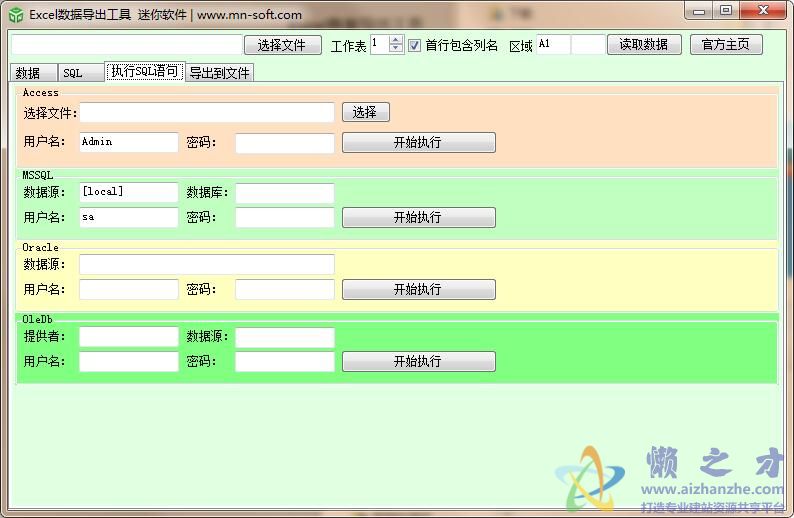Toggle the 首行包含列名 checkbox
This screenshot has height=518, width=794.
414,46
